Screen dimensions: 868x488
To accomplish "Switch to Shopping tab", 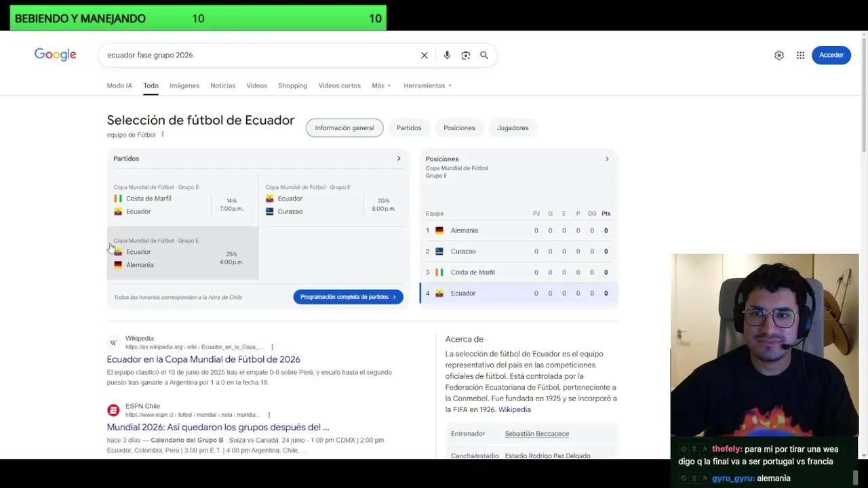I will tap(293, 85).
